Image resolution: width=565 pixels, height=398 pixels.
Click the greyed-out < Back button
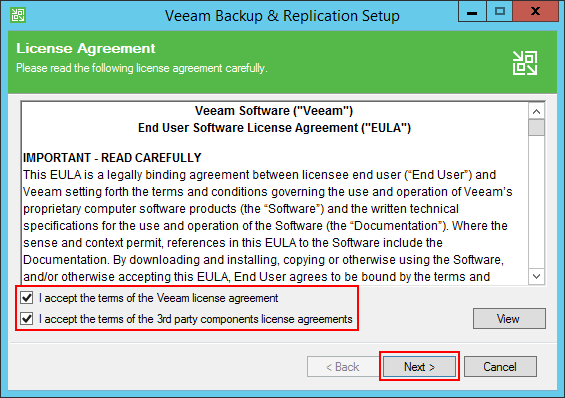(343, 367)
